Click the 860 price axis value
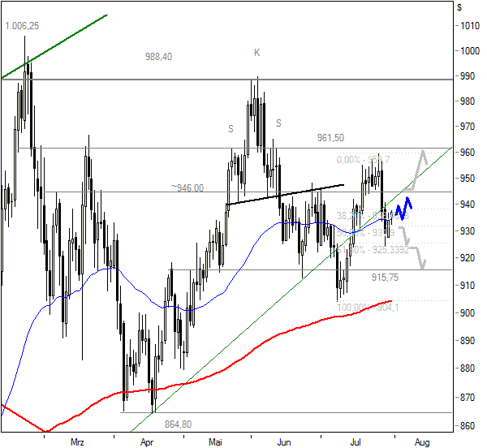The height and width of the screenshot is (448, 487). (x=468, y=425)
